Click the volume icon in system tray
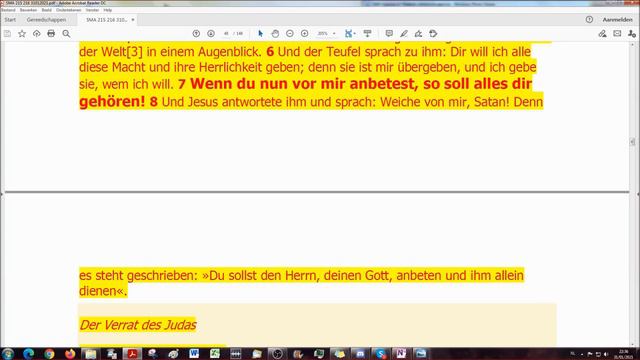Viewport: 640px width, 360px height. 606,354
